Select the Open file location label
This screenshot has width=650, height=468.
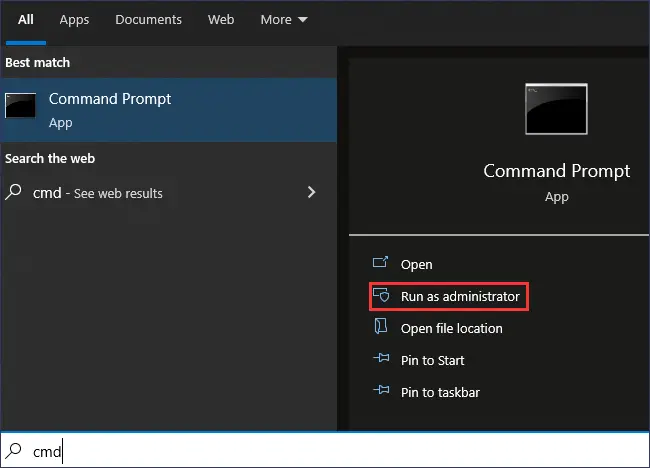point(451,328)
